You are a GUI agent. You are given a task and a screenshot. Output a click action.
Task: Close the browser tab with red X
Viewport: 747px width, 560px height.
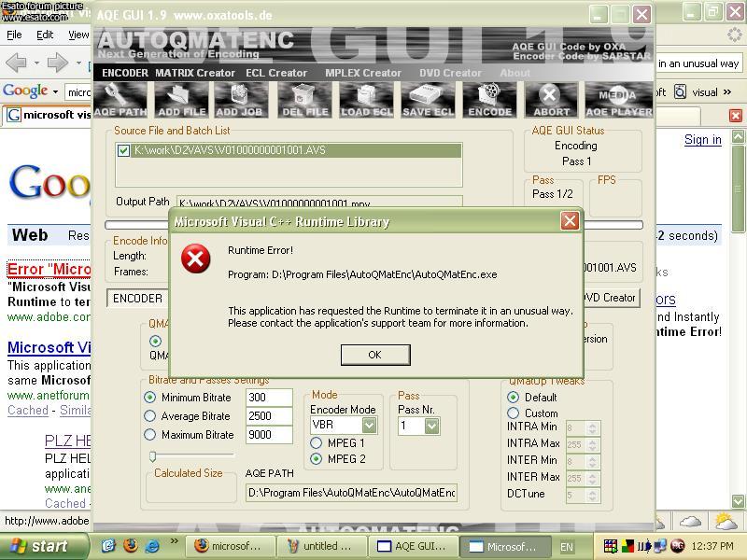coord(736,115)
